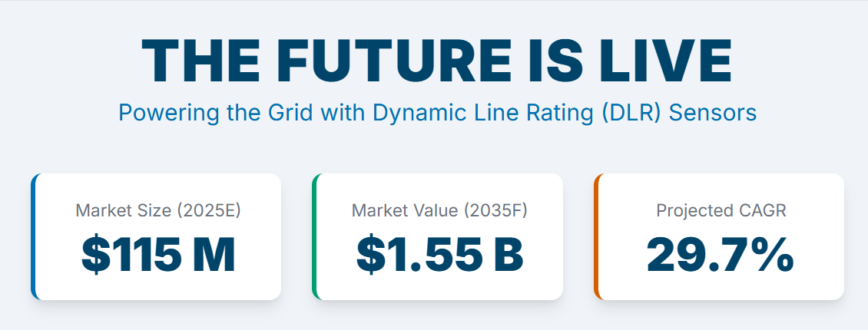Open the Market Size (2025E) card
Image resolution: width=868 pixels, height=330 pixels.
coord(156,236)
